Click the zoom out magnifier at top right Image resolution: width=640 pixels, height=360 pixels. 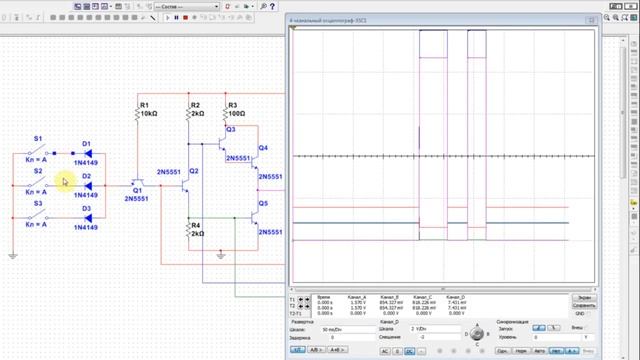tap(616, 18)
